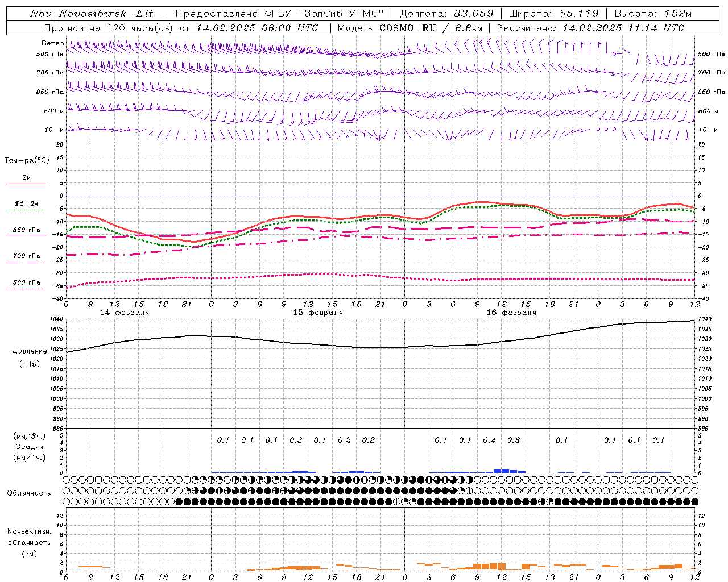Click the Широта: 55.119 header field
This screenshot has width=728, height=582.
tap(553, 14)
